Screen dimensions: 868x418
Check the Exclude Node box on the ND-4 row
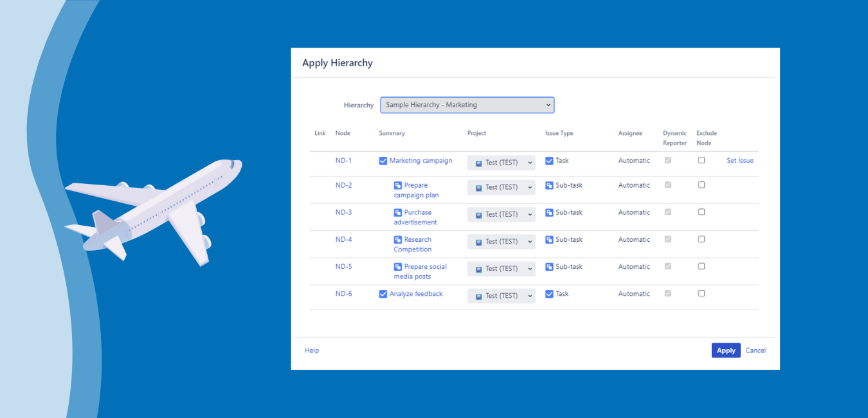point(701,239)
